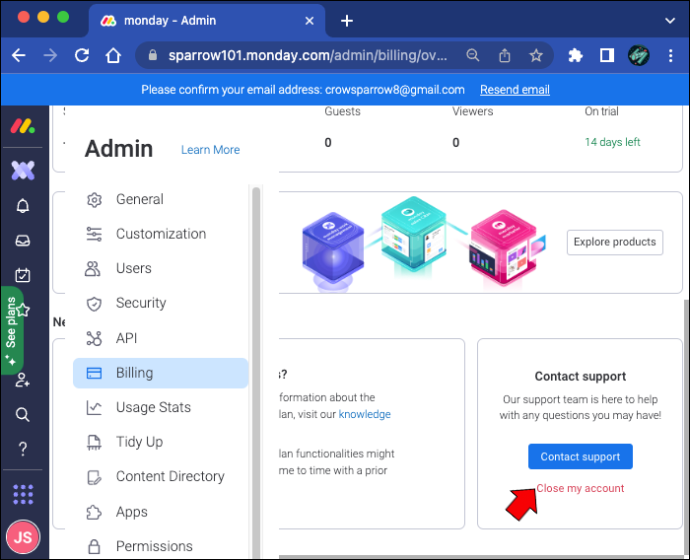
Task: Click the admin menu vertical scrollbar
Action: tap(256, 372)
